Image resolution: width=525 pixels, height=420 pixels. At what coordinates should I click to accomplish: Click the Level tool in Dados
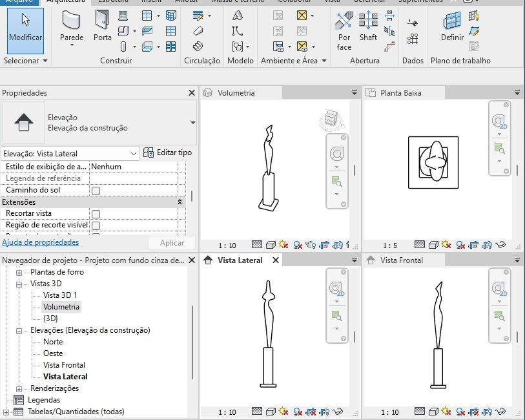point(413,23)
